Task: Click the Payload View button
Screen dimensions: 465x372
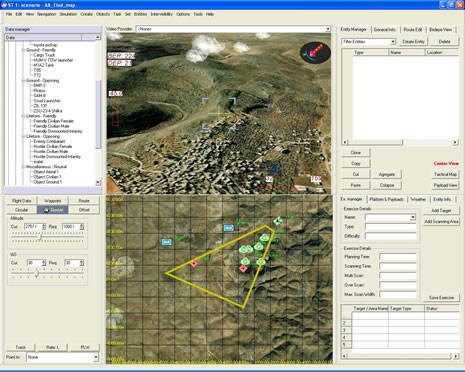Action: click(x=445, y=185)
